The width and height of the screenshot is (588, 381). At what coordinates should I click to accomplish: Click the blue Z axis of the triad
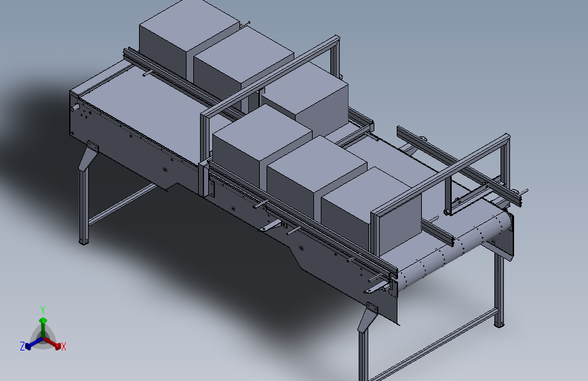[x=33, y=343]
